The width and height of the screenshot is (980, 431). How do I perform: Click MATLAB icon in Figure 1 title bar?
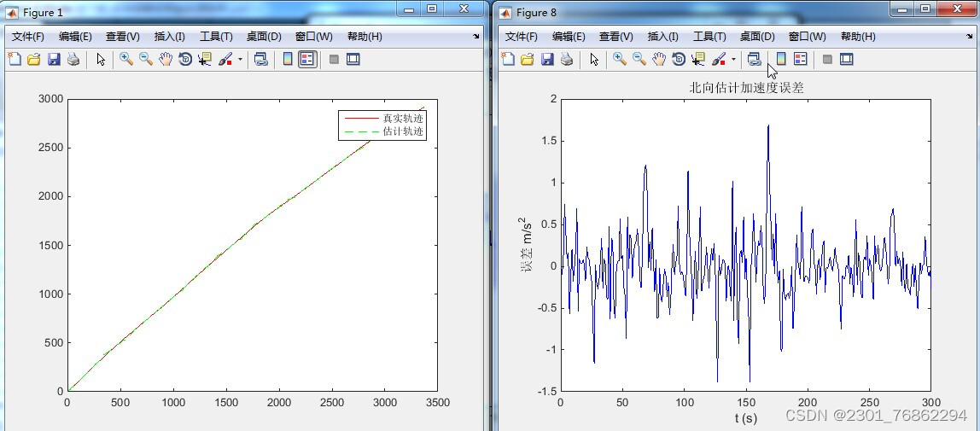click(12, 12)
